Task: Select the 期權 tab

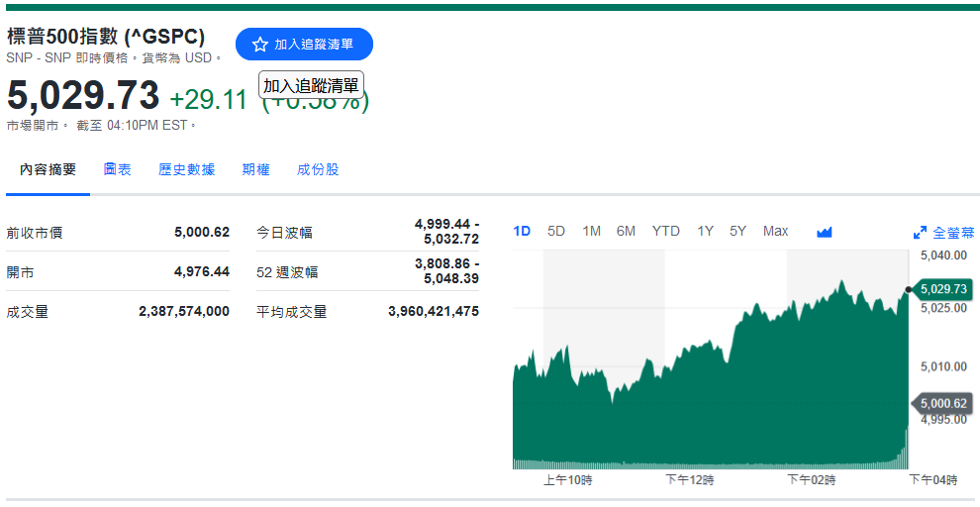Action: click(x=255, y=169)
